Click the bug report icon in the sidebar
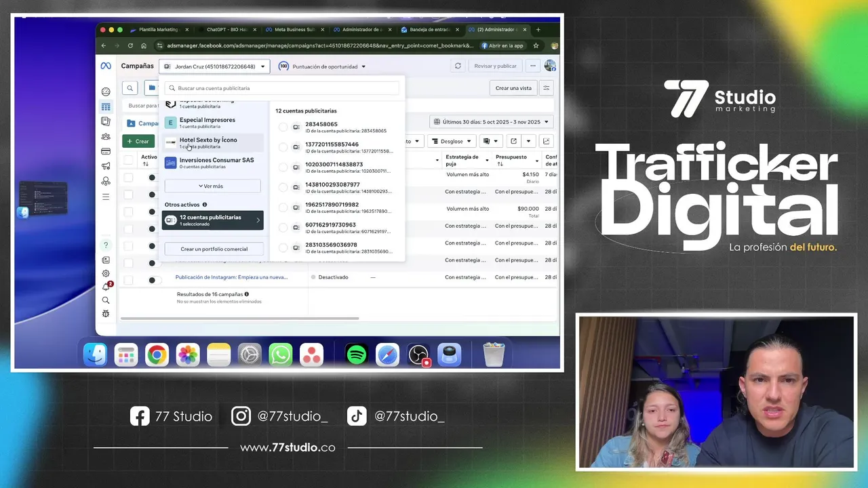Image resolution: width=868 pixels, height=488 pixels. tap(106, 314)
